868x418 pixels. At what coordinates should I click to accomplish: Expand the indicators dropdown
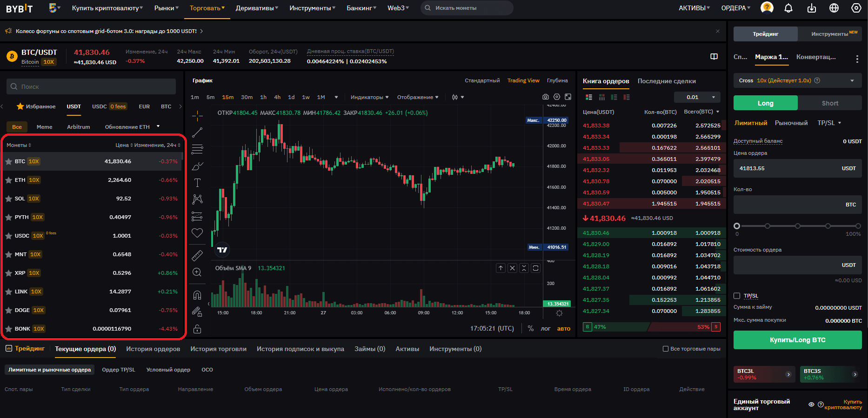coord(369,97)
